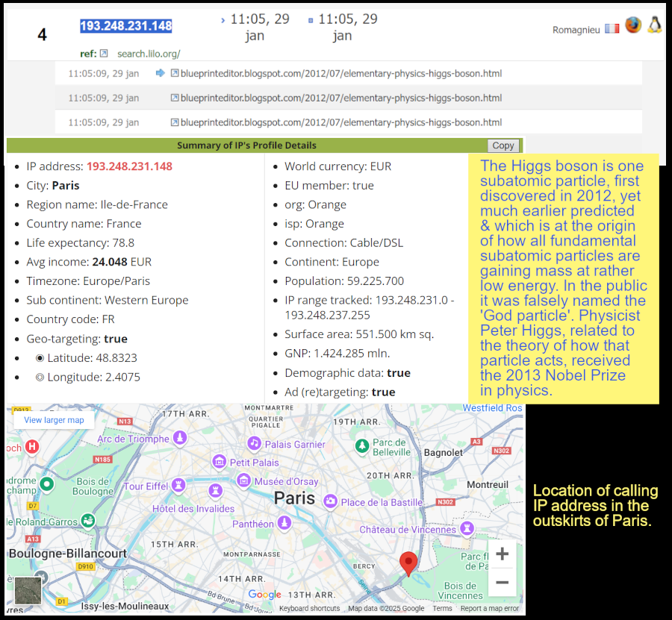Click the Firefox browser icon
This screenshot has height=620, width=672.
click(633, 25)
